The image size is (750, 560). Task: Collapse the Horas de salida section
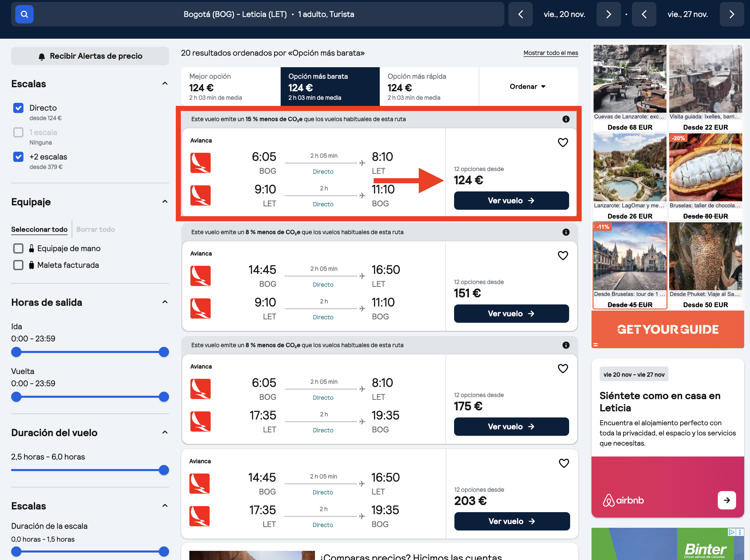click(x=165, y=302)
